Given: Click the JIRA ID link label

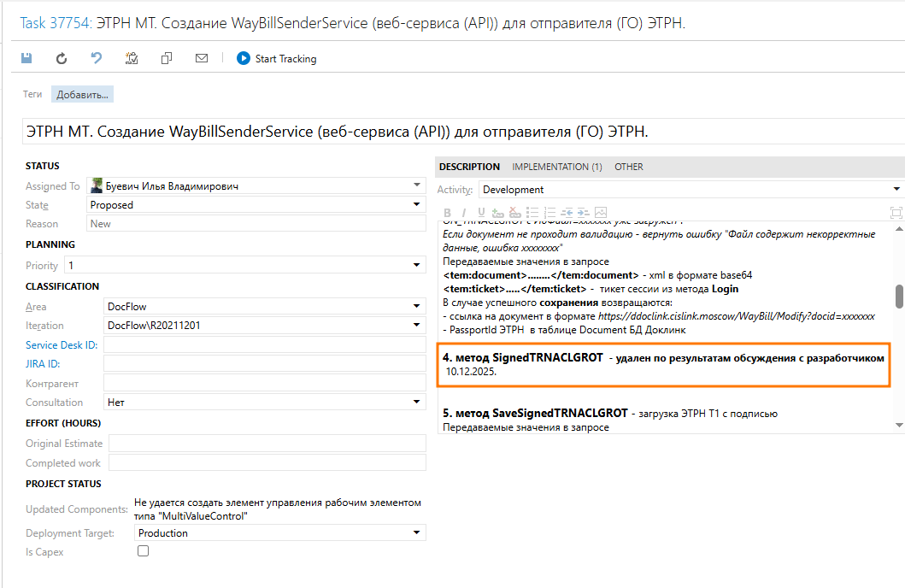Looking at the screenshot, I should 43,364.
